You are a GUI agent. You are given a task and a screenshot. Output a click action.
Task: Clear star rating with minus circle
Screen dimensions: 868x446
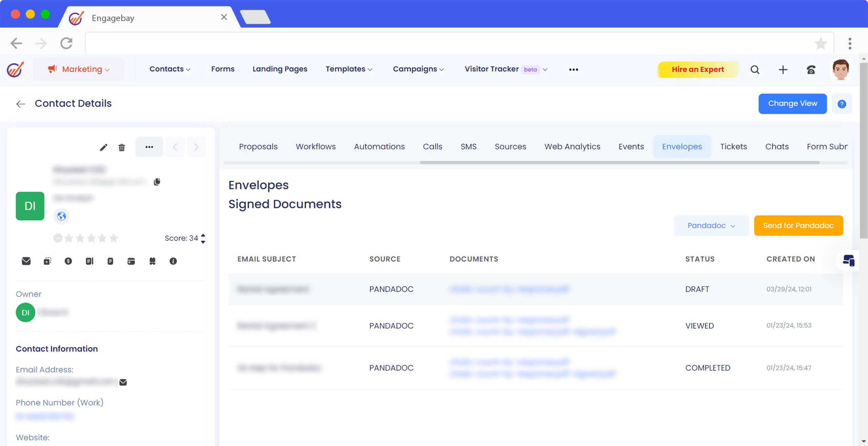(58, 238)
